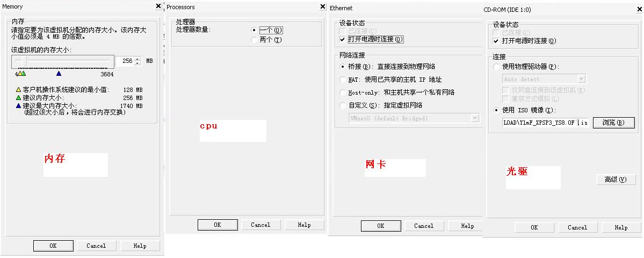Screen dimensions: 644x258
Task: Toggle CD-ROM 打开电源时连接 checkbox
Action: pyautogui.click(x=496, y=41)
